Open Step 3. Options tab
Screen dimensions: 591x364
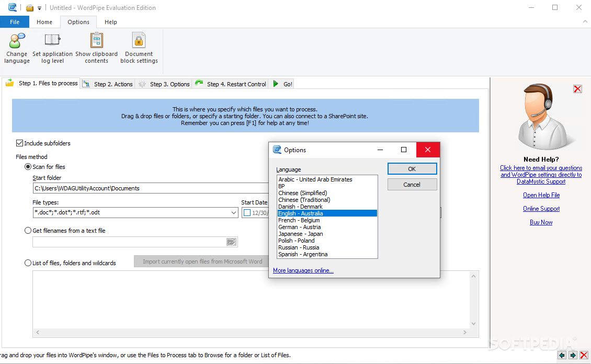(x=164, y=84)
